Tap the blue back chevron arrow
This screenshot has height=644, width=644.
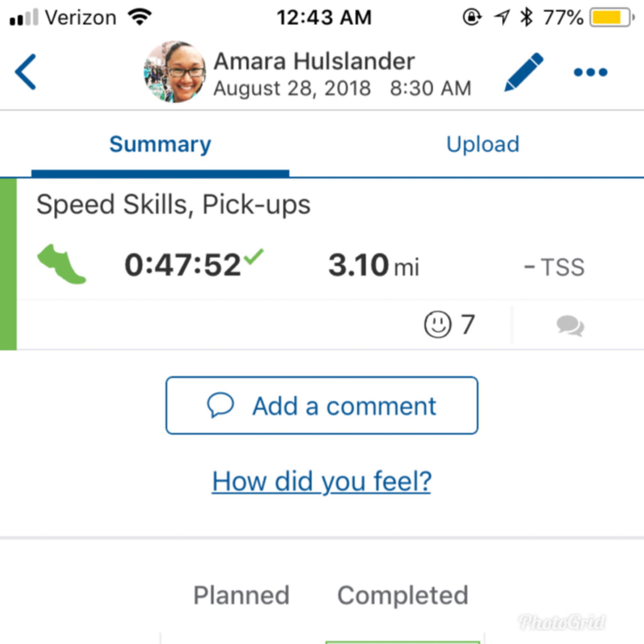(x=26, y=72)
